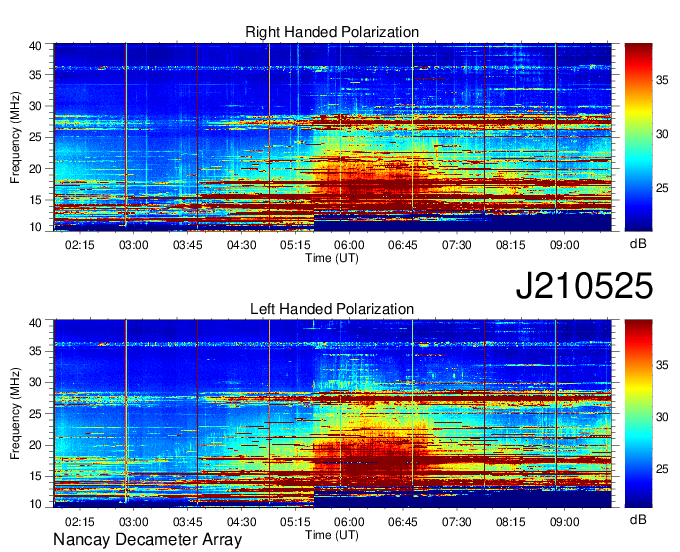Click the 05:15 time tick on the left-handed plot
The width and height of the screenshot is (680, 552).
click(295, 522)
